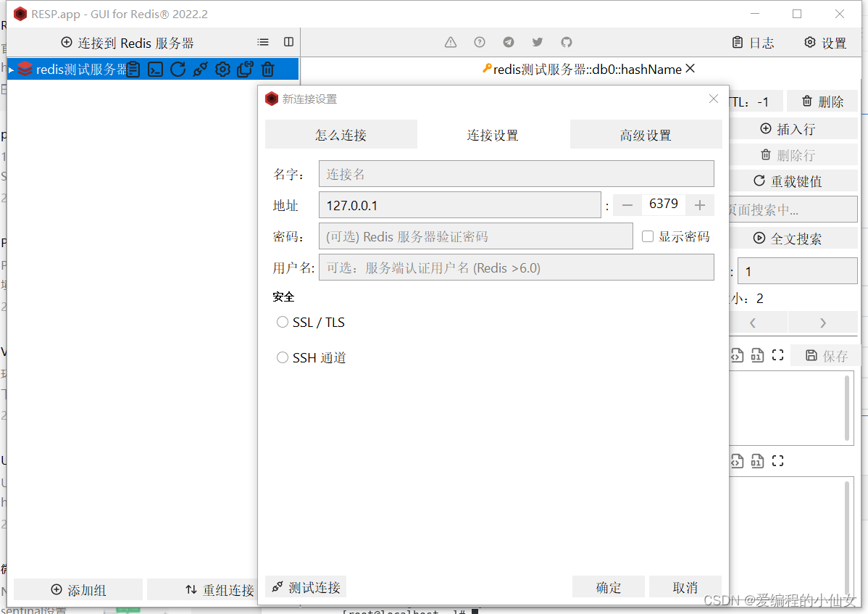The width and height of the screenshot is (868, 614).
Task: Enable 显示密码 checkbox
Action: 648,236
